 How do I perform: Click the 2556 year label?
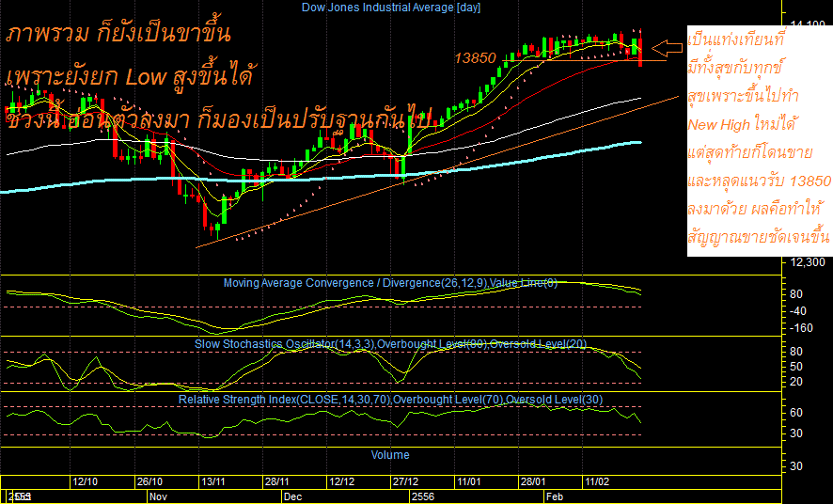423,497
